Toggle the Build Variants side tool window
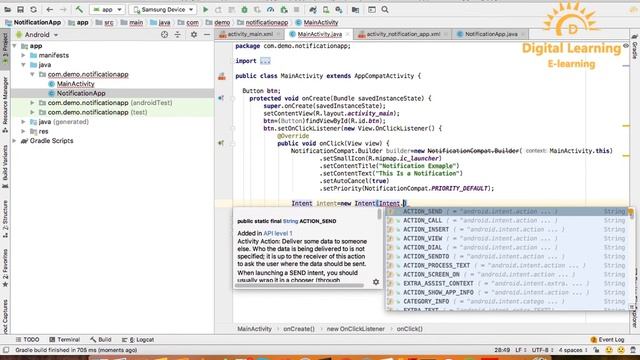This screenshot has width=640, height=360. click(5, 167)
